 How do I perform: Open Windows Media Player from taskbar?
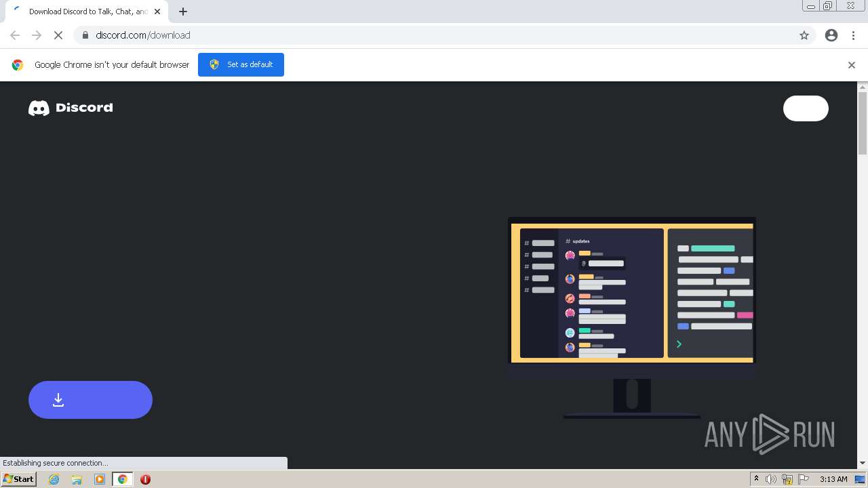click(x=100, y=479)
